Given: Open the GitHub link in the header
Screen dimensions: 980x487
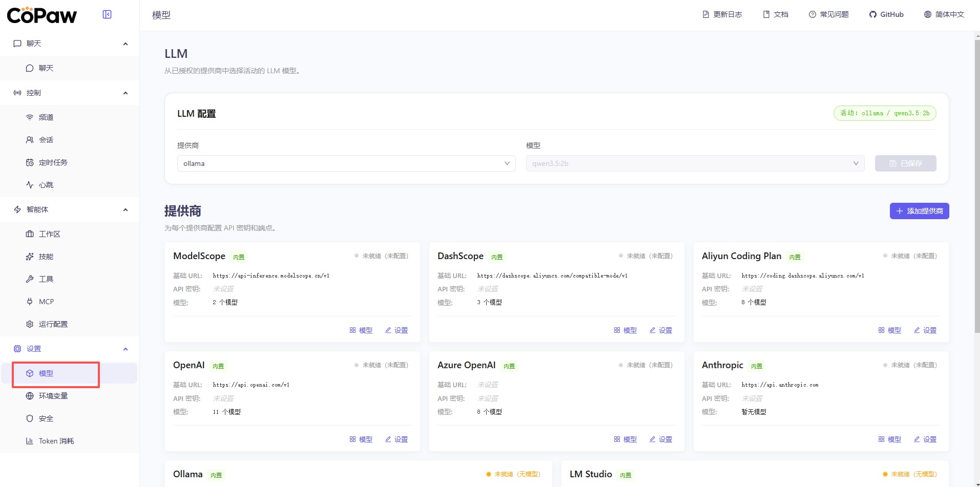Looking at the screenshot, I should [886, 14].
